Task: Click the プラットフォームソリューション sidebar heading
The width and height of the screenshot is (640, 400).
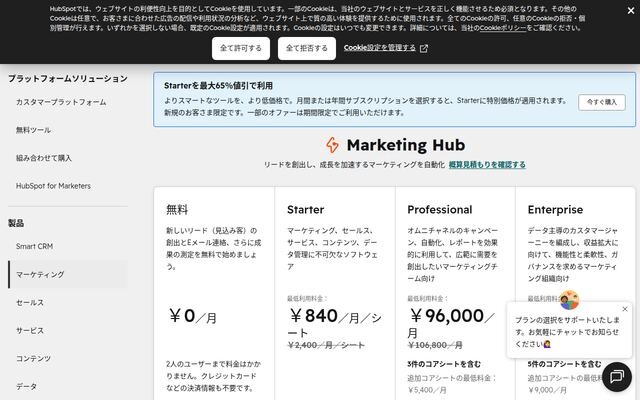Action: [x=68, y=78]
